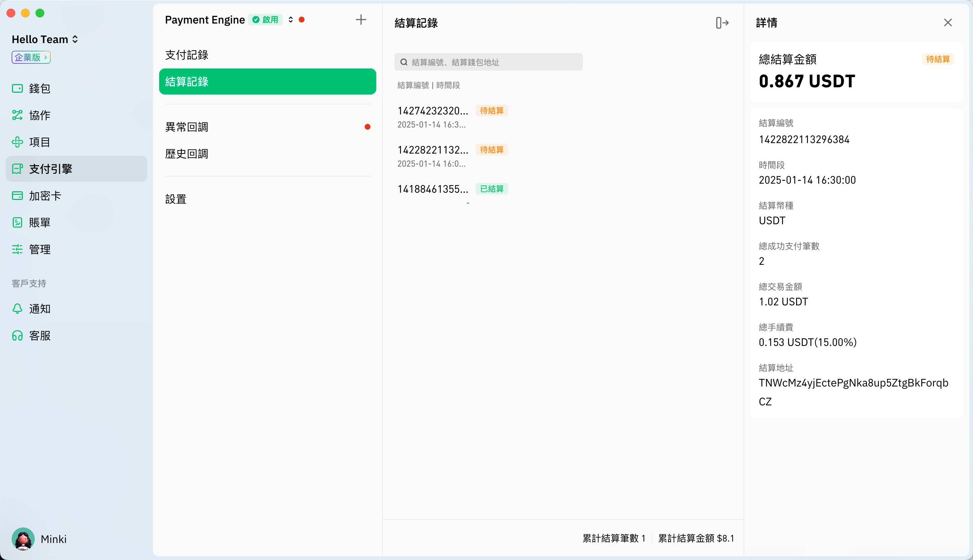Expand the Hello Team switcher
This screenshot has height=560, width=973.
pos(75,39)
